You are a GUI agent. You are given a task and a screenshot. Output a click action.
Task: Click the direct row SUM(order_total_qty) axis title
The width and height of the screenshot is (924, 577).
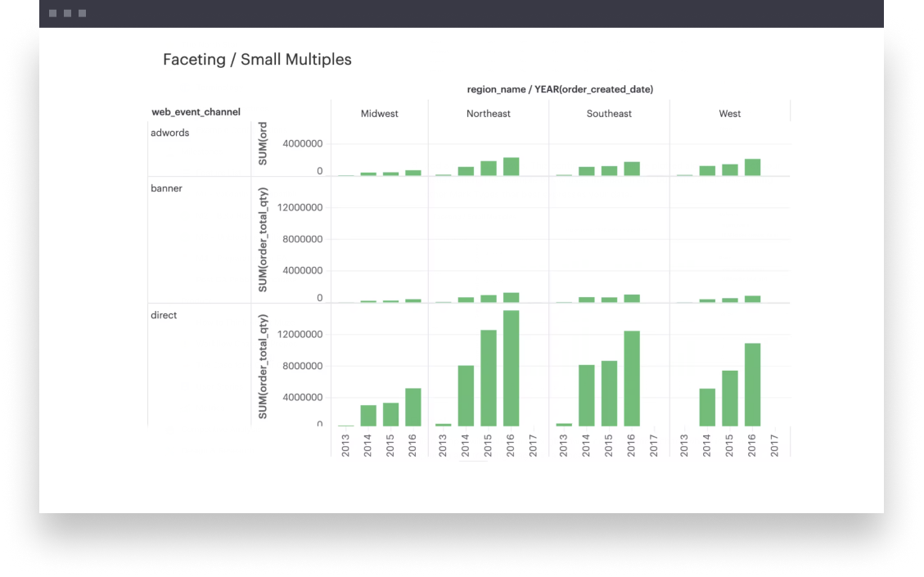pos(263,365)
